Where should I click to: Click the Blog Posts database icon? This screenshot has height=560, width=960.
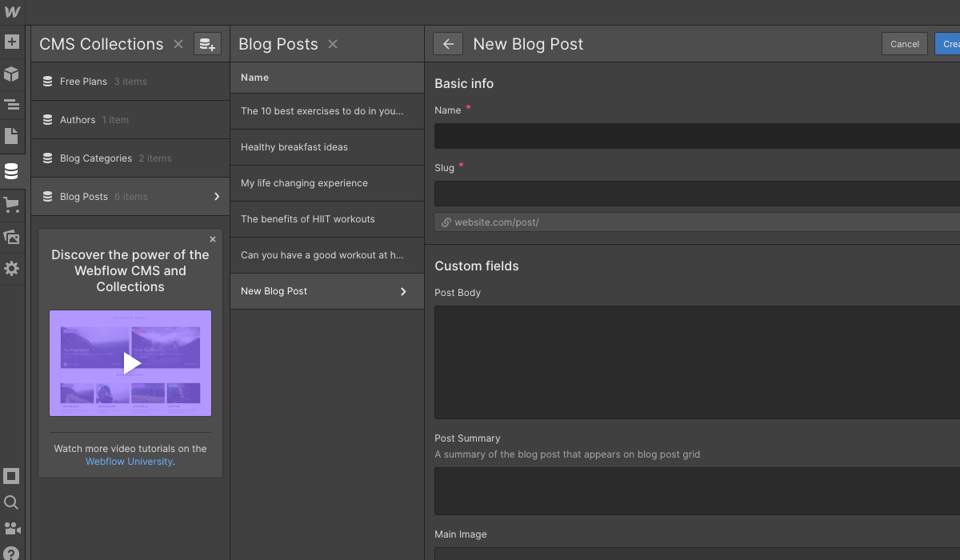47,197
